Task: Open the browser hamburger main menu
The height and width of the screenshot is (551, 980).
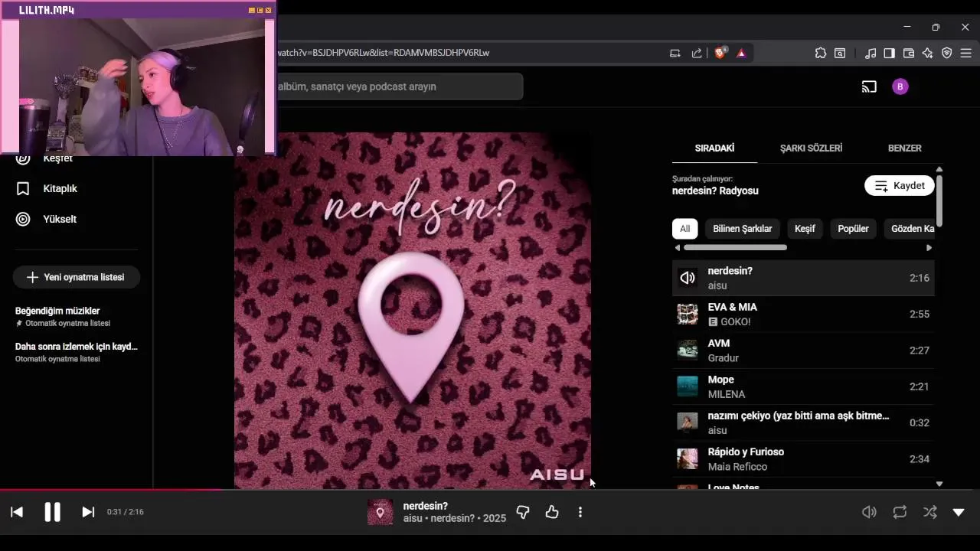Action: (x=966, y=53)
